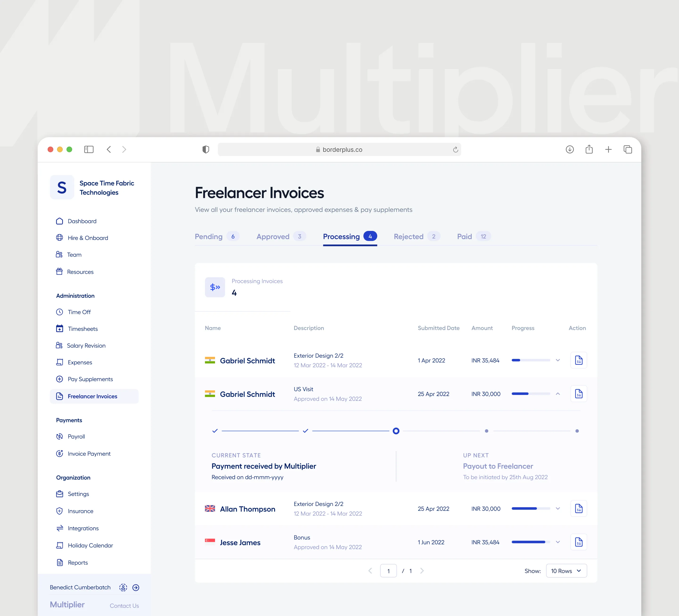Switch to the Pending tab
679x616 pixels.
217,237
